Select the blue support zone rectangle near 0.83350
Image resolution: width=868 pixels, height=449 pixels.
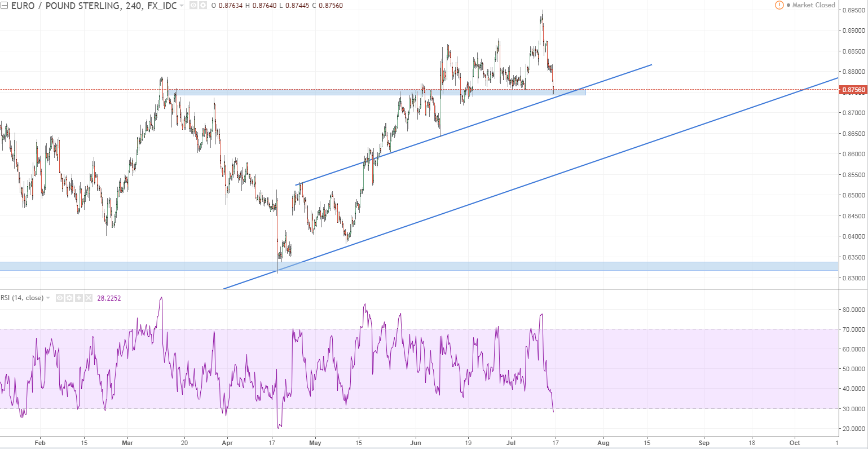(420, 266)
